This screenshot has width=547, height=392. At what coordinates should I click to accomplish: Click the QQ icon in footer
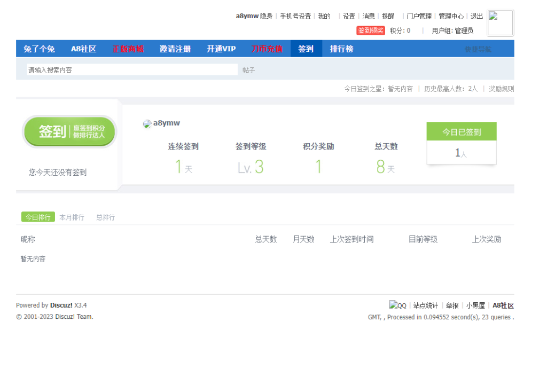click(x=397, y=305)
